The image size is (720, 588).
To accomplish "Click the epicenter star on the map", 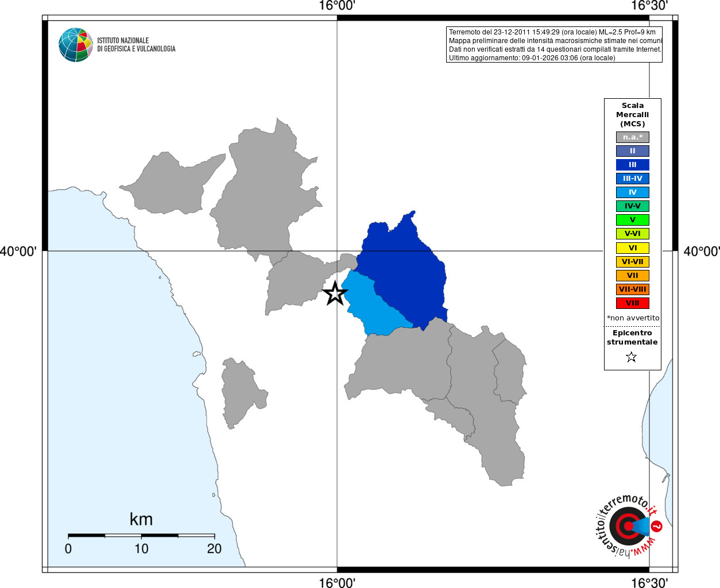I will click(335, 293).
